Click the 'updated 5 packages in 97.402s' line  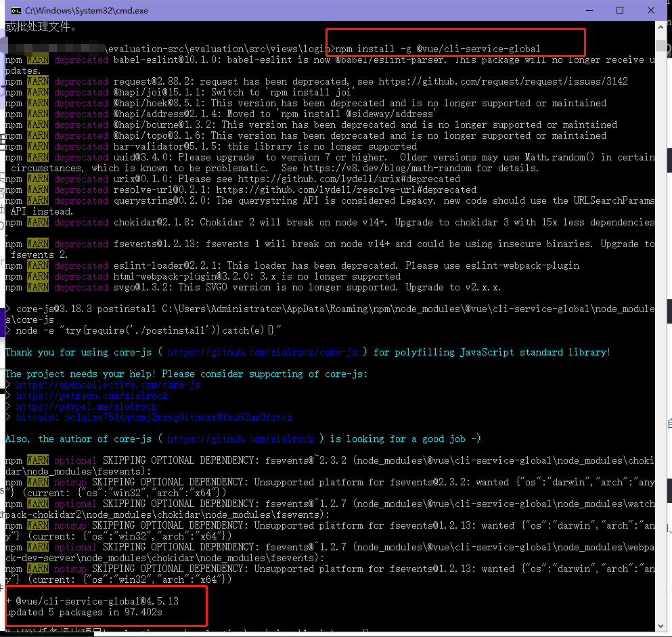pos(84,612)
